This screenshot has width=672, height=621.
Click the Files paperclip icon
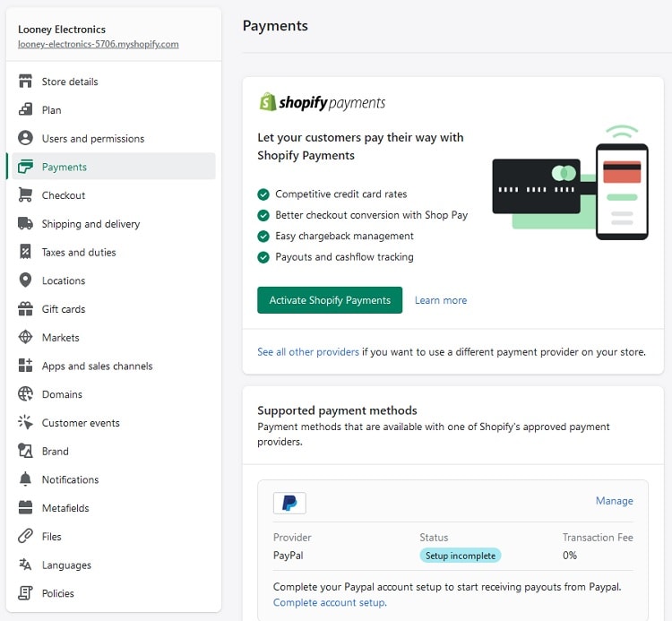(25, 536)
